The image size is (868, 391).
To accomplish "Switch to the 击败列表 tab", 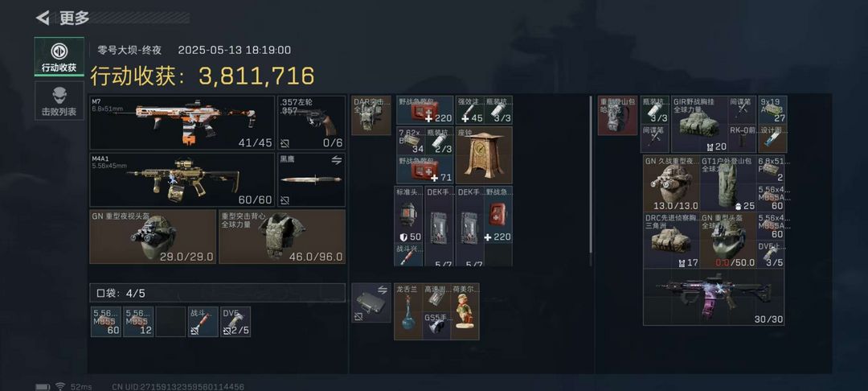I will point(59,101).
